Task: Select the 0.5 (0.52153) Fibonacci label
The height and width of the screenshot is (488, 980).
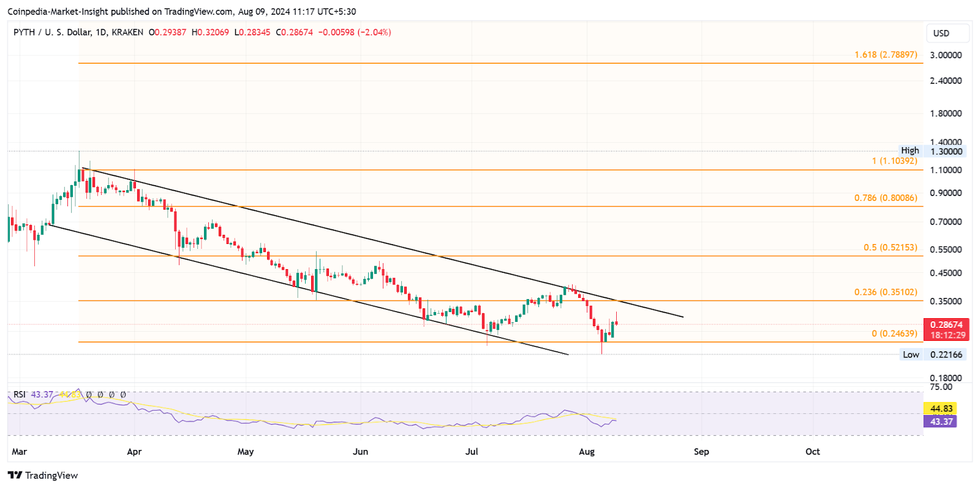Action: (x=891, y=248)
